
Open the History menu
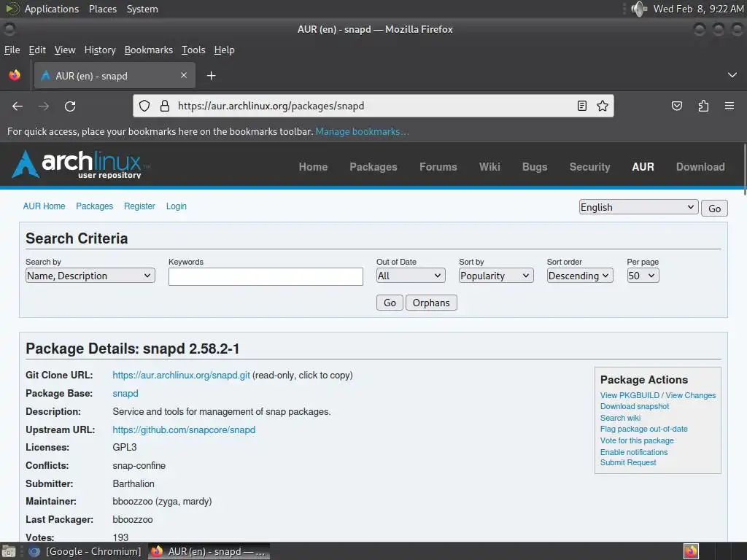coord(100,50)
